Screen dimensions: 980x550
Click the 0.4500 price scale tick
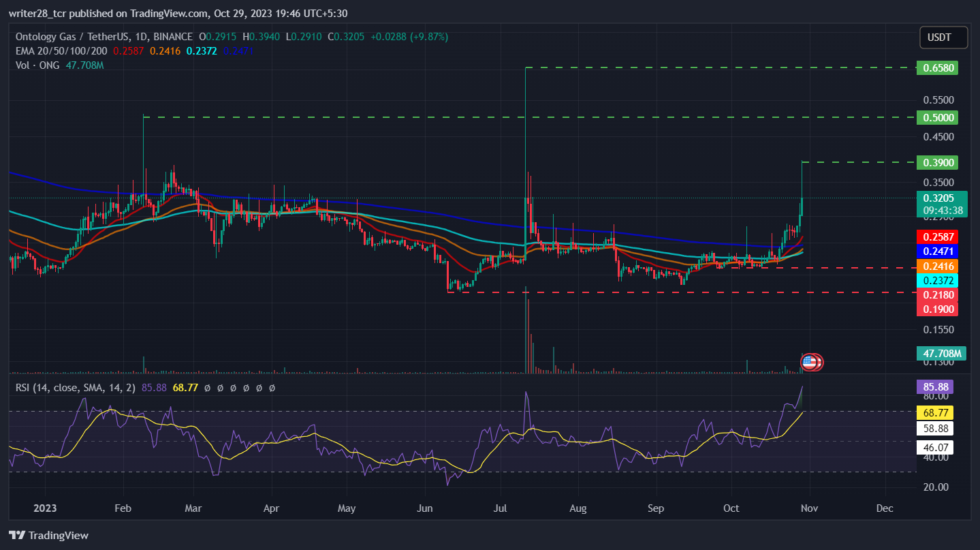(938, 136)
